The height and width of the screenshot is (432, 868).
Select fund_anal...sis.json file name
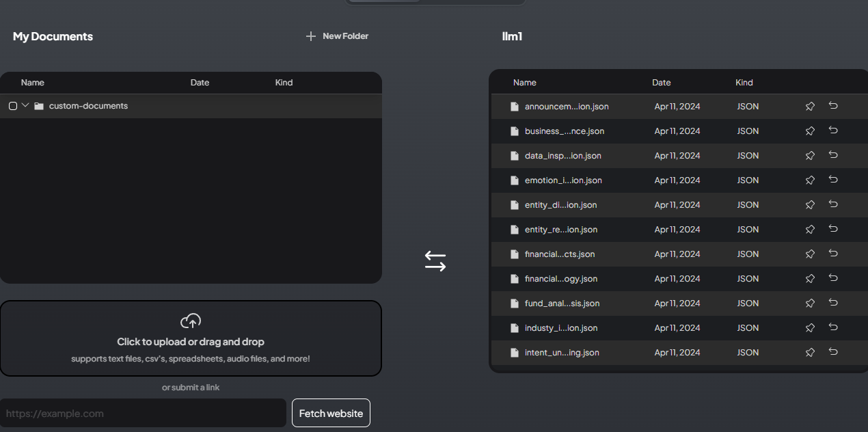(562, 303)
